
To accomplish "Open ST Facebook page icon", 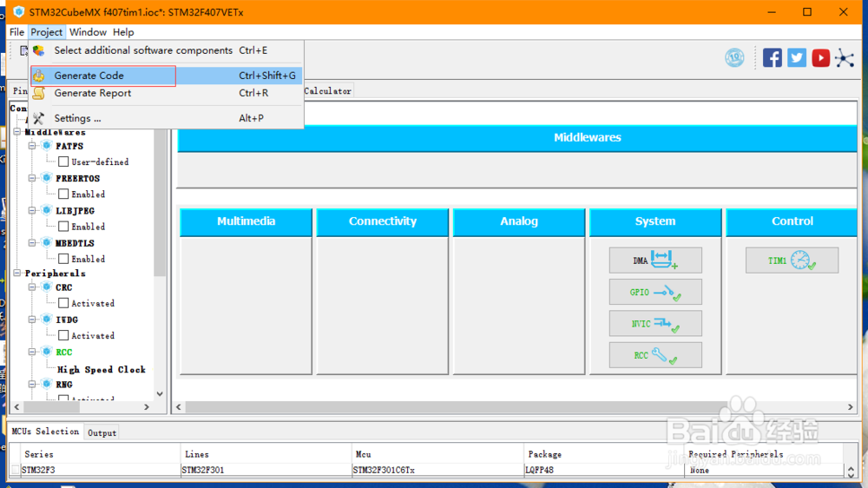I will tap(773, 57).
